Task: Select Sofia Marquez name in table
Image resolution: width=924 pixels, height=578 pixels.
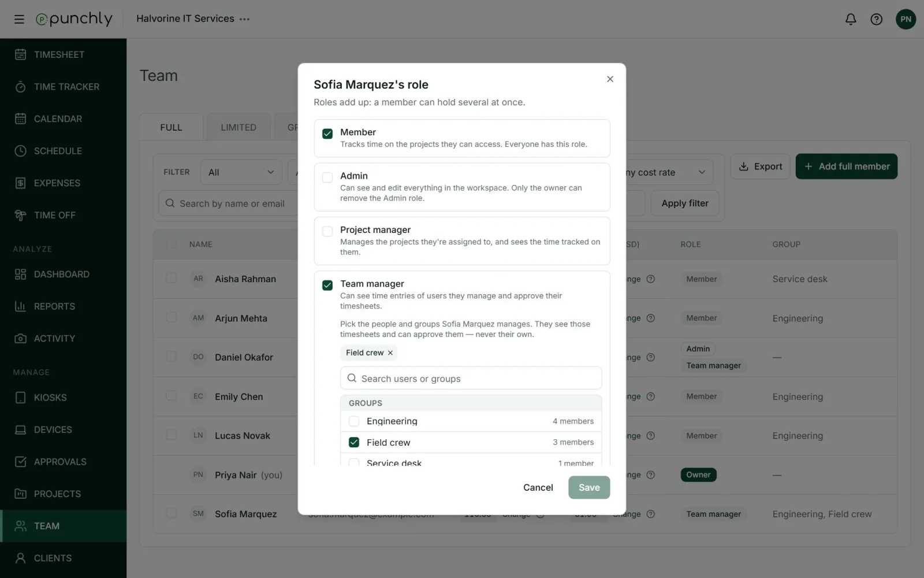Action: (245, 514)
